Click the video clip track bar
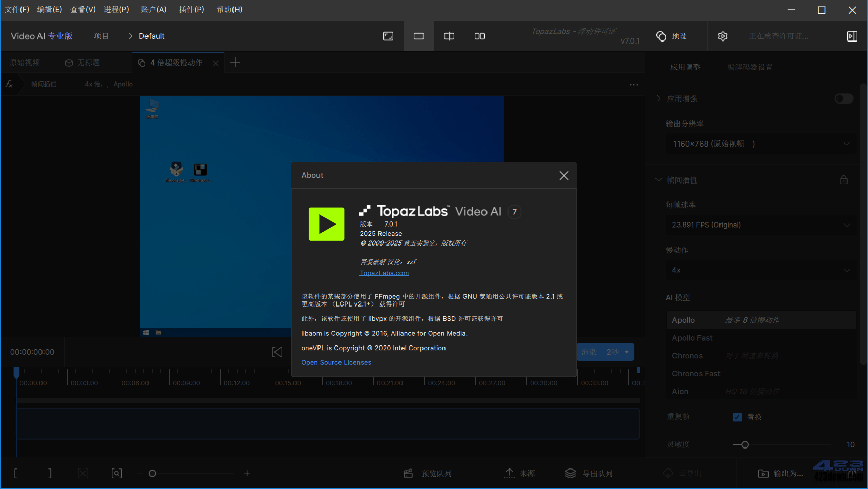868x489 pixels. pyautogui.click(x=328, y=423)
